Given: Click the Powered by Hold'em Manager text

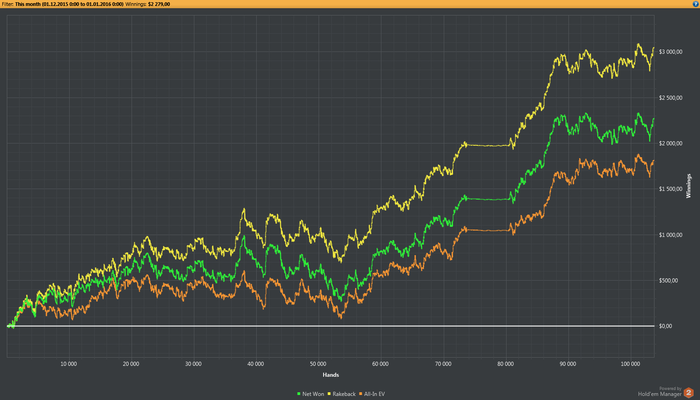Looking at the screenshot, I should tap(660, 392).
